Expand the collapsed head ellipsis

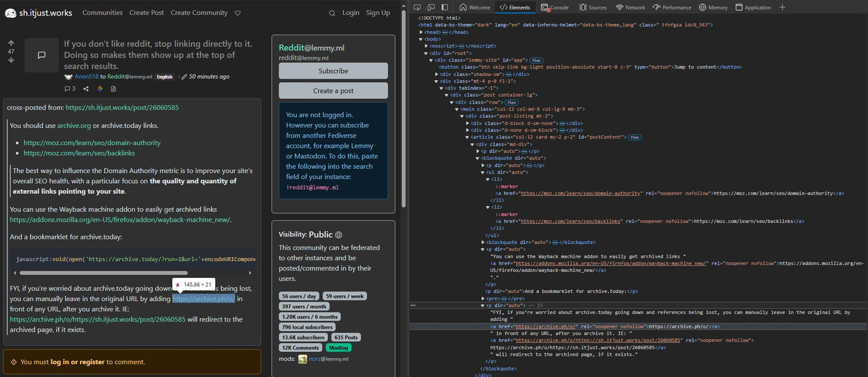pos(446,32)
